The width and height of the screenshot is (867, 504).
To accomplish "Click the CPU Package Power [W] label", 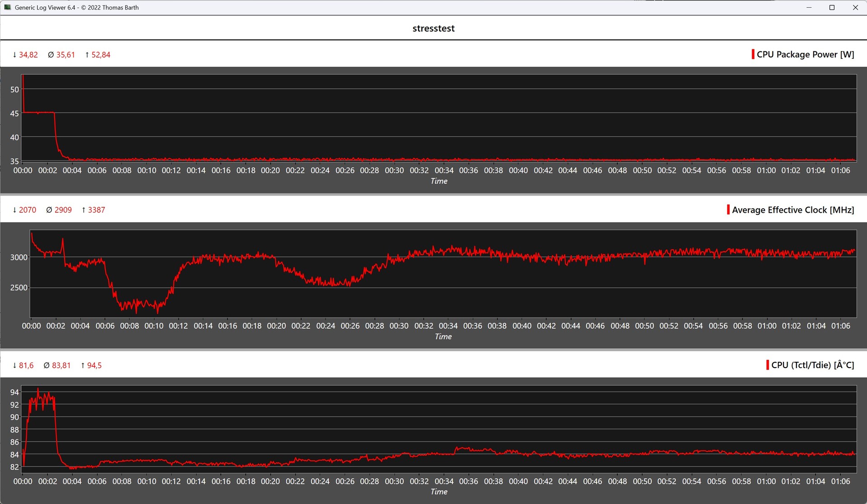I will 805,55.
